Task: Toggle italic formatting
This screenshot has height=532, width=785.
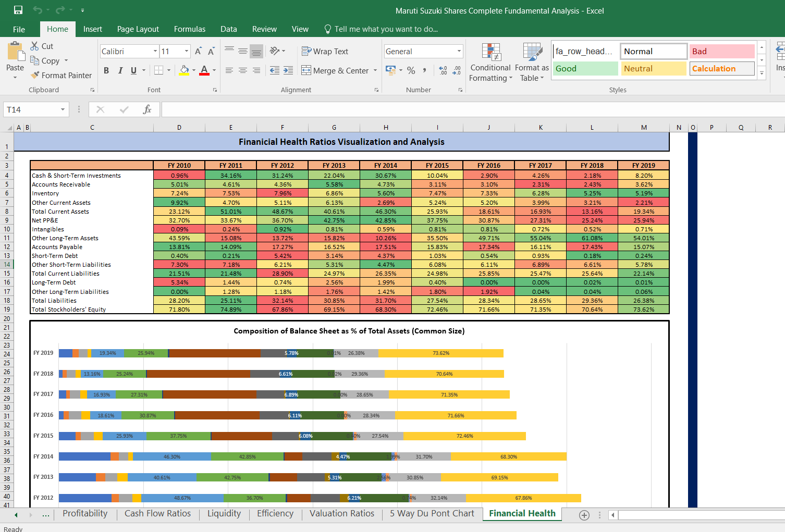Action: (120, 70)
